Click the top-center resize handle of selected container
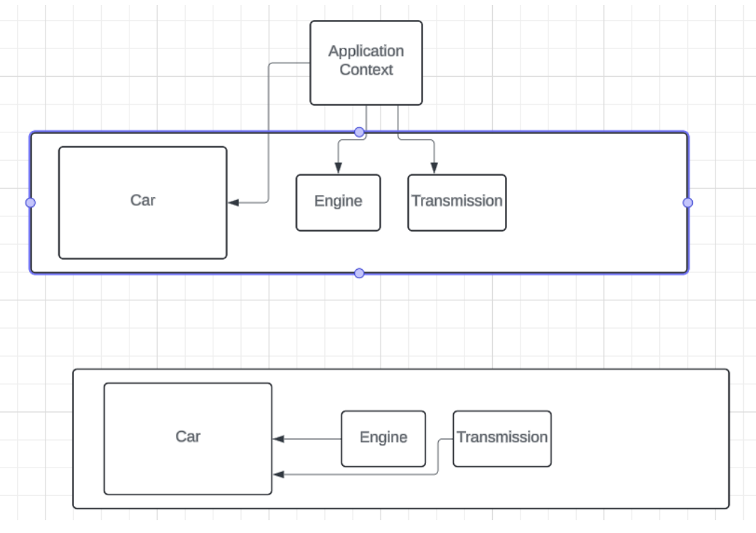The width and height of the screenshot is (756, 533). pyautogui.click(x=359, y=132)
